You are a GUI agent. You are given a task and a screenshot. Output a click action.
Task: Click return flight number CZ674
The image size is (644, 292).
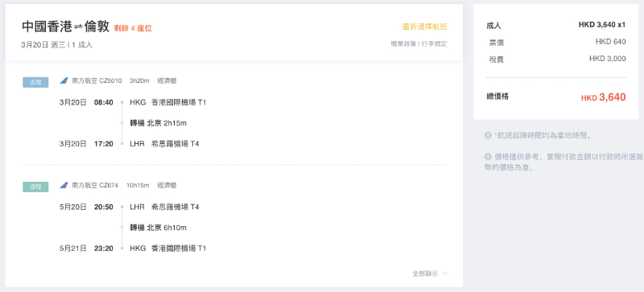(x=109, y=186)
